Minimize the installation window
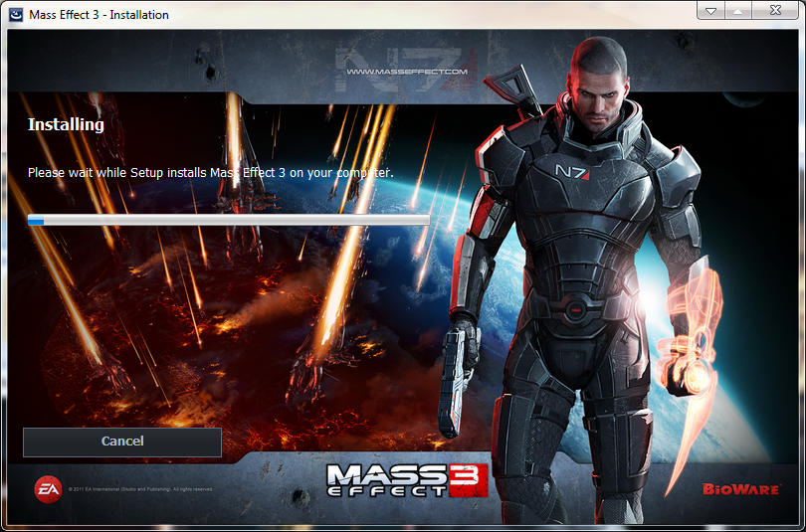Image resolution: width=806 pixels, height=532 pixels. click(x=710, y=11)
